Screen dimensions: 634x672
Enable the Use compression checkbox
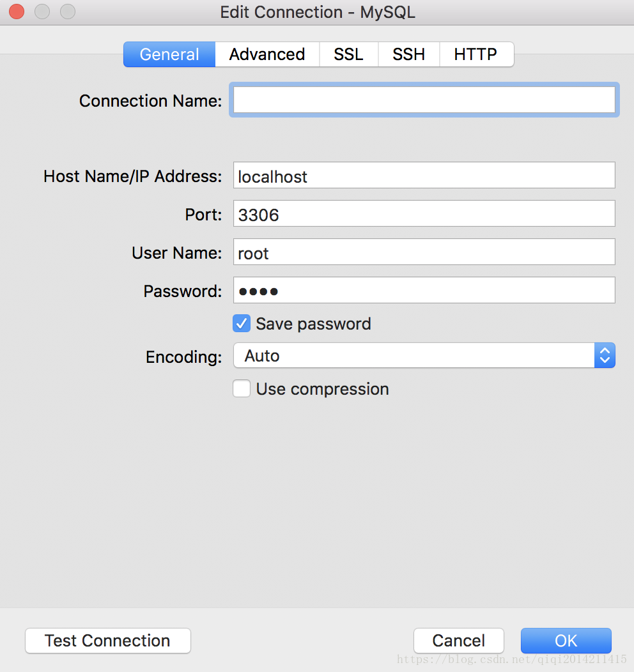click(242, 389)
